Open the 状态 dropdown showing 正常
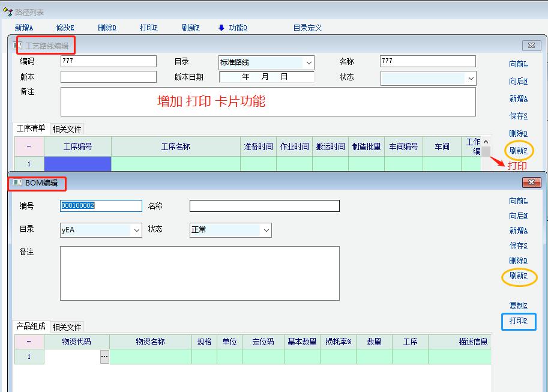 click(266, 230)
